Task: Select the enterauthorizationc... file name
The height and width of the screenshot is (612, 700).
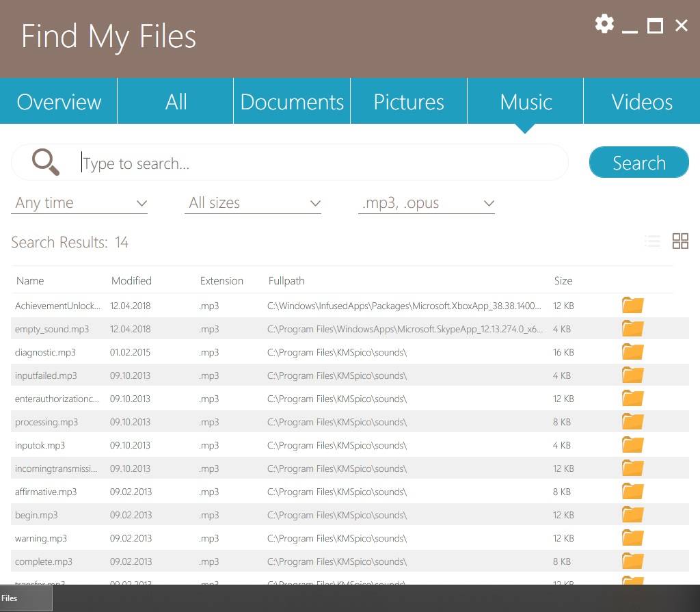Action: (x=57, y=399)
